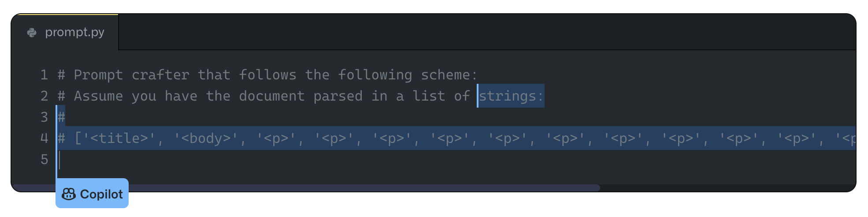Click line number 4 in the gutter
Image resolution: width=868 pixels, height=217 pixels.
pos(44,138)
